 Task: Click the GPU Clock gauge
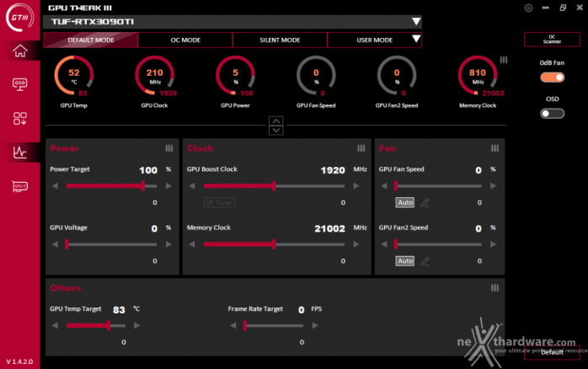click(154, 75)
